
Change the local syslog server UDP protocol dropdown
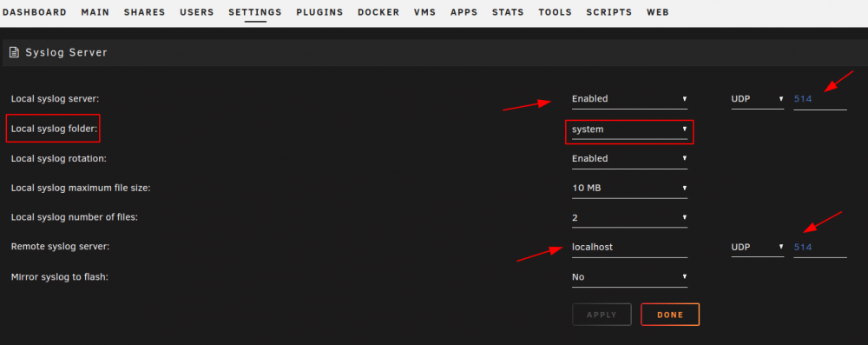757,99
